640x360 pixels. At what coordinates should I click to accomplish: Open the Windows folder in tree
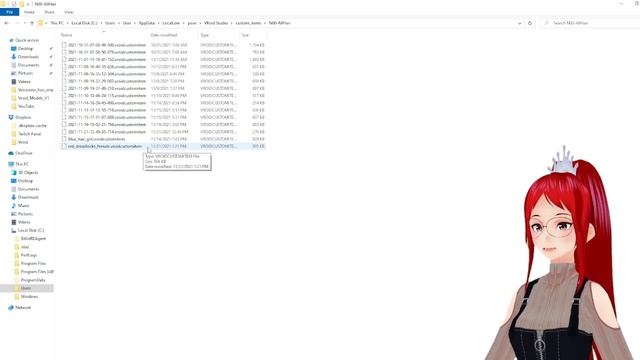pos(29,297)
